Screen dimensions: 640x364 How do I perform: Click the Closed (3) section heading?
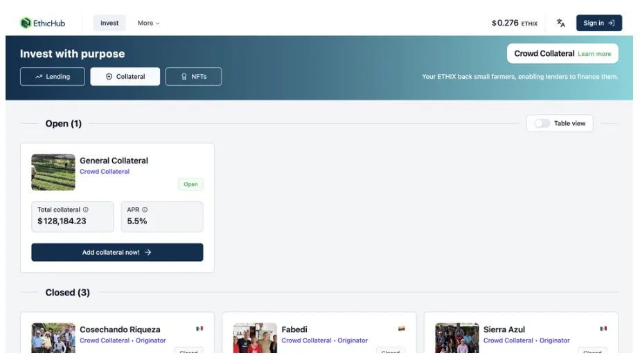pyautogui.click(x=67, y=293)
